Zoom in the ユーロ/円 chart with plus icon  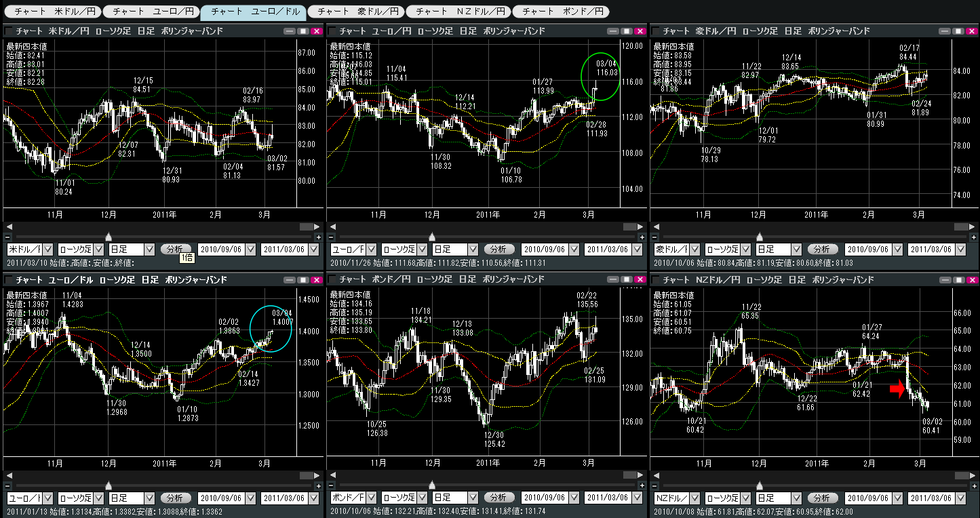[642, 237]
